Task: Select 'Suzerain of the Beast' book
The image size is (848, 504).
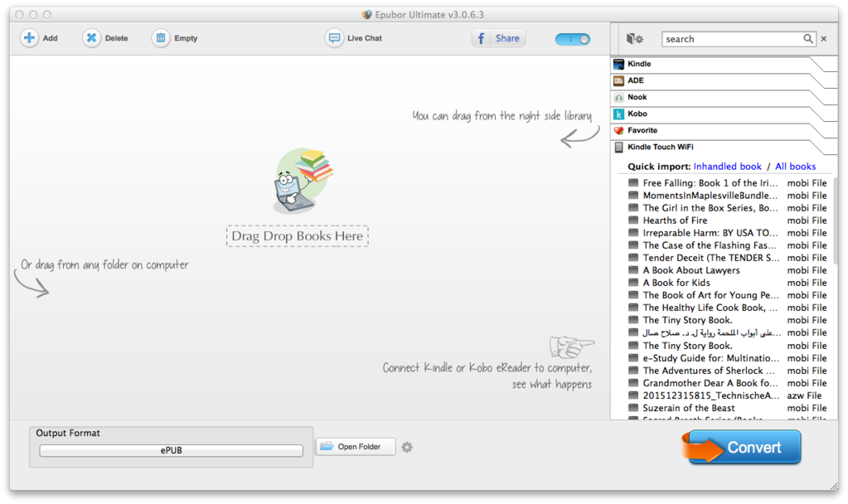Action: point(727,409)
